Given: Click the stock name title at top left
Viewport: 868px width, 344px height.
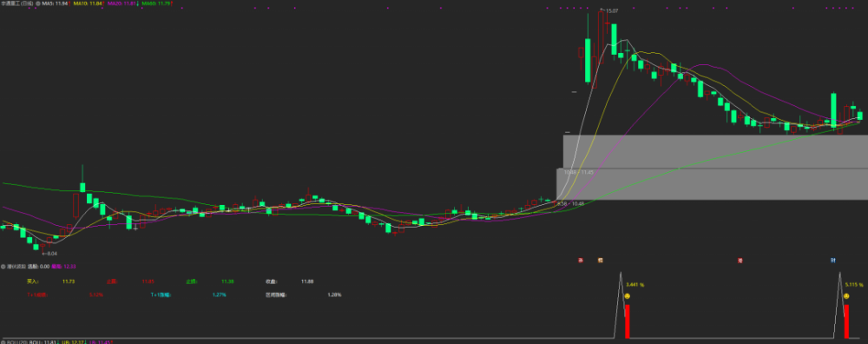Looking at the screenshot, I should click(x=16, y=3).
